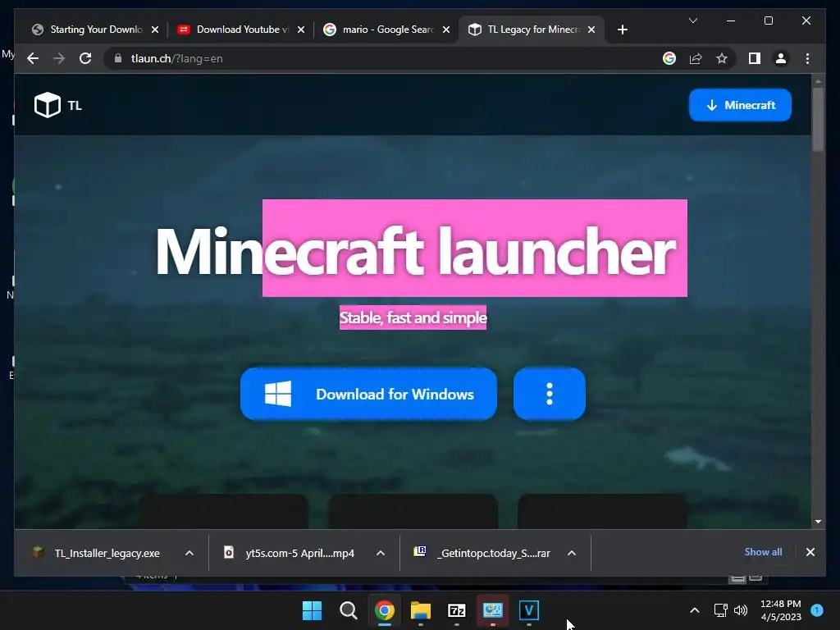Image resolution: width=840 pixels, height=630 pixels.
Task: Open the V app in taskbar
Action: pos(529,610)
